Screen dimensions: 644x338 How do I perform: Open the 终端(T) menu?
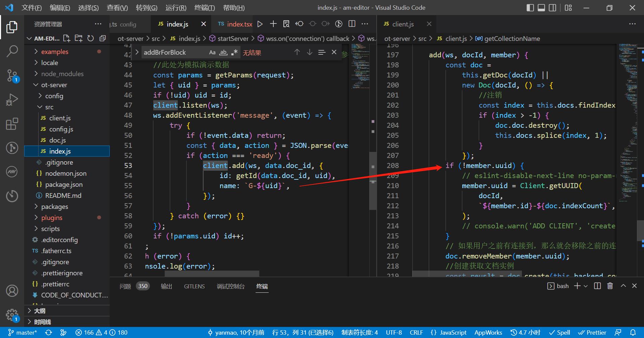coord(204,8)
